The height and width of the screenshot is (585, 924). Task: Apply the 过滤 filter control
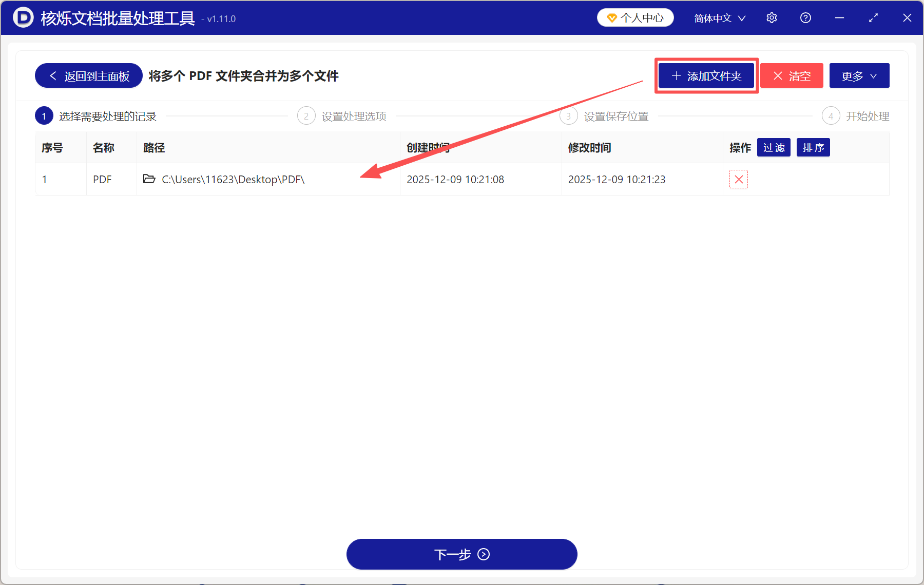click(x=774, y=147)
